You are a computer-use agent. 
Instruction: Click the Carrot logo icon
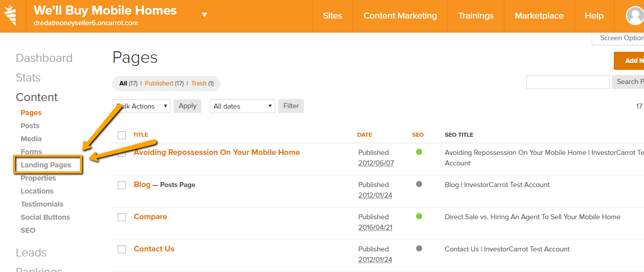pos(10,16)
